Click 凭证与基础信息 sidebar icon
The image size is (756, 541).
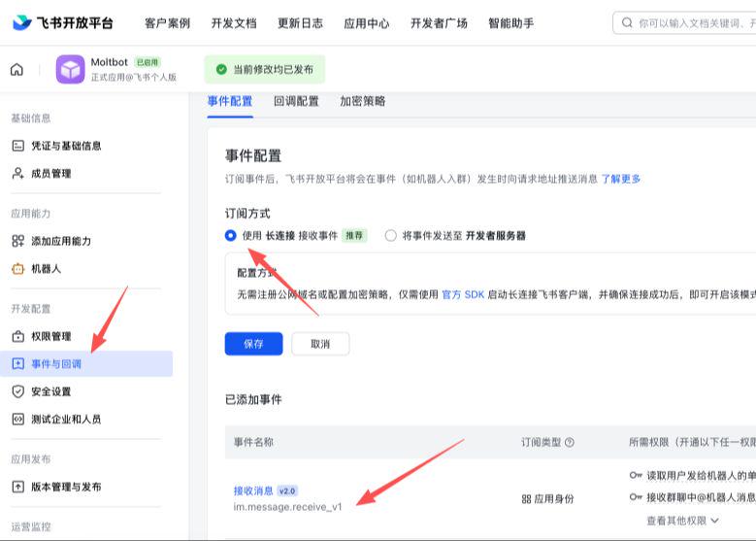17,146
